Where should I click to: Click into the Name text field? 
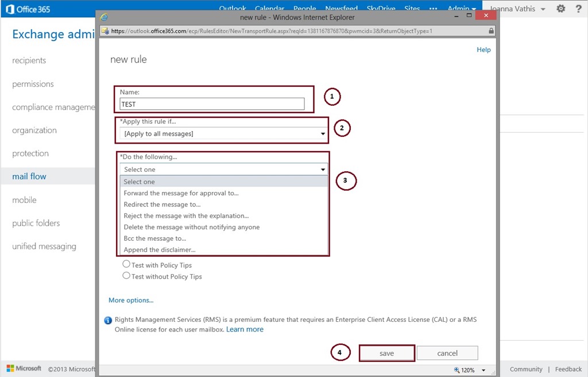(212, 104)
